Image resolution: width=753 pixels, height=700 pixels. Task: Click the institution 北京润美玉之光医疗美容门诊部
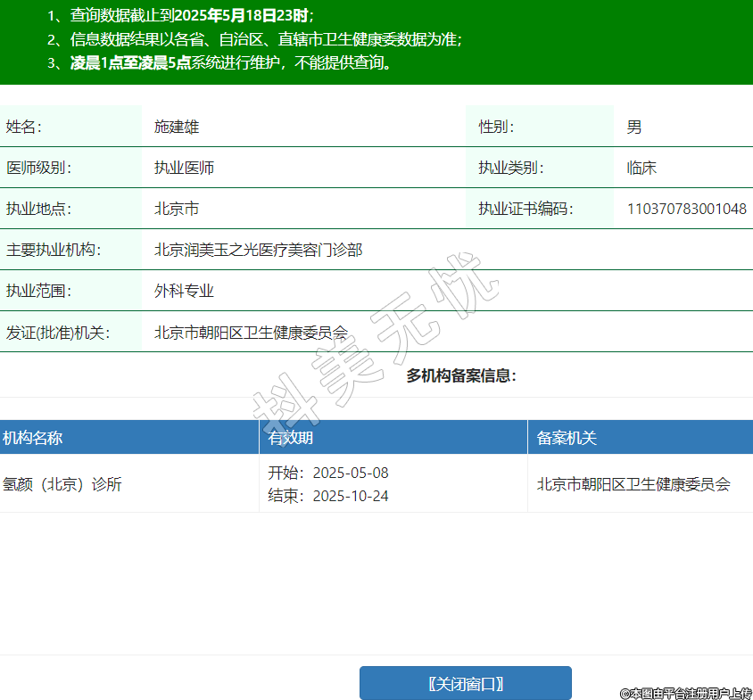(x=258, y=250)
